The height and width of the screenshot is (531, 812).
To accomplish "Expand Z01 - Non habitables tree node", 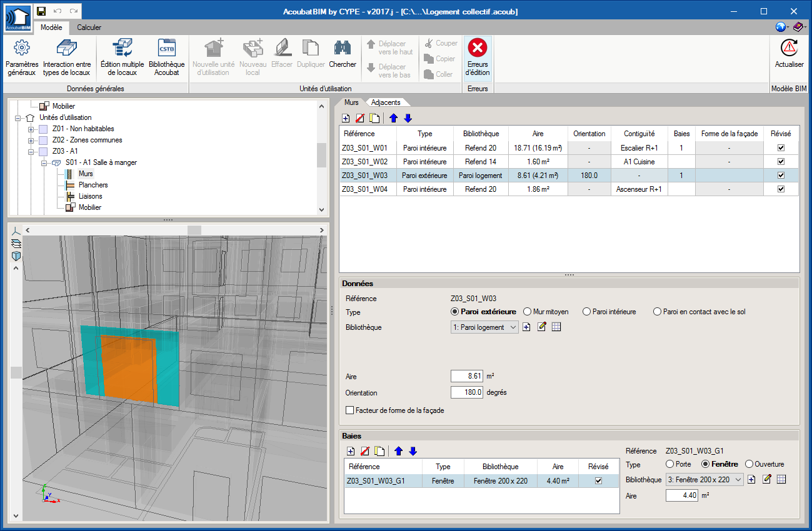I will coord(31,129).
